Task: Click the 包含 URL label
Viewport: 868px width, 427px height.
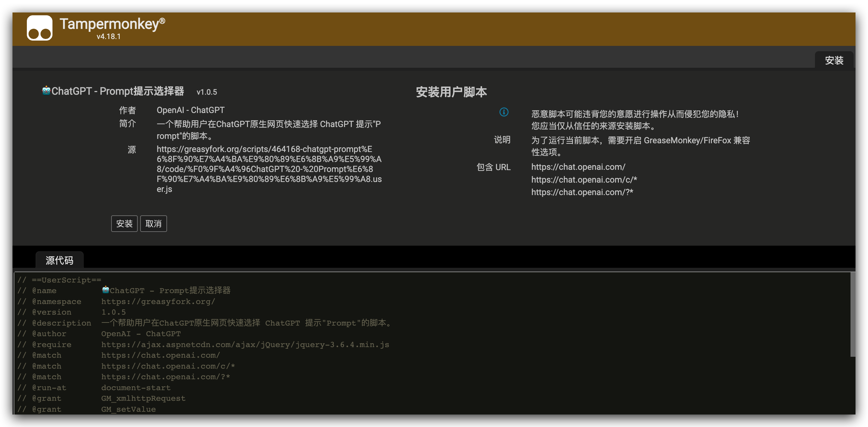Action: (x=493, y=167)
